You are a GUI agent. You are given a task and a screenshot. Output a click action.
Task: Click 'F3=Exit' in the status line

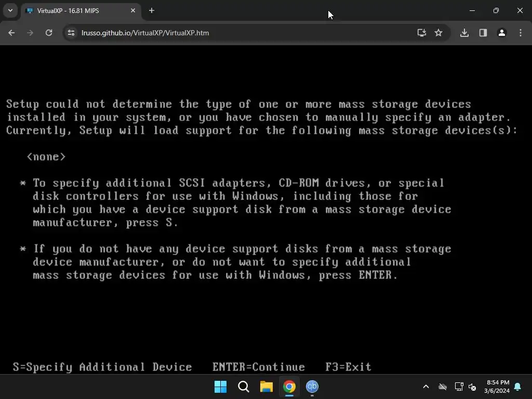[348, 367]
